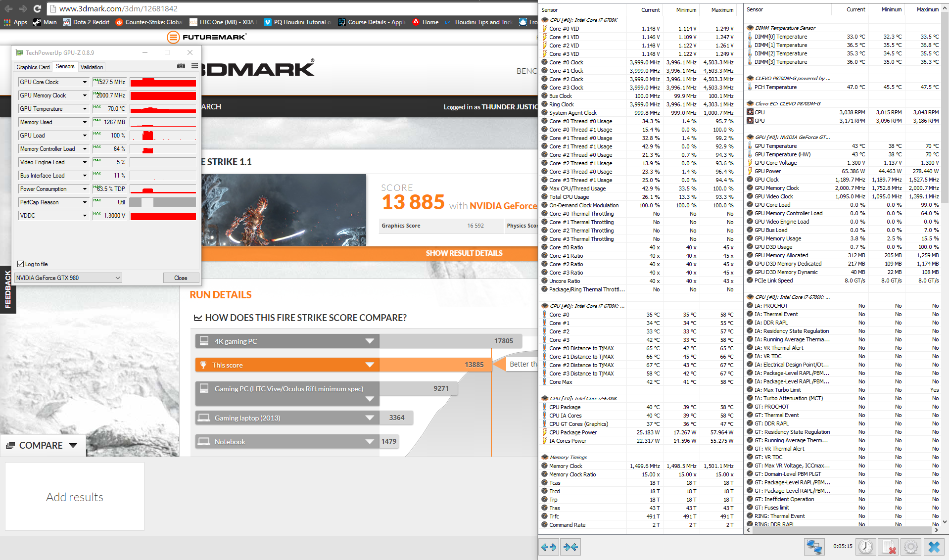Open the PerfCap Reason sensor dropdown

coord(85,202)
